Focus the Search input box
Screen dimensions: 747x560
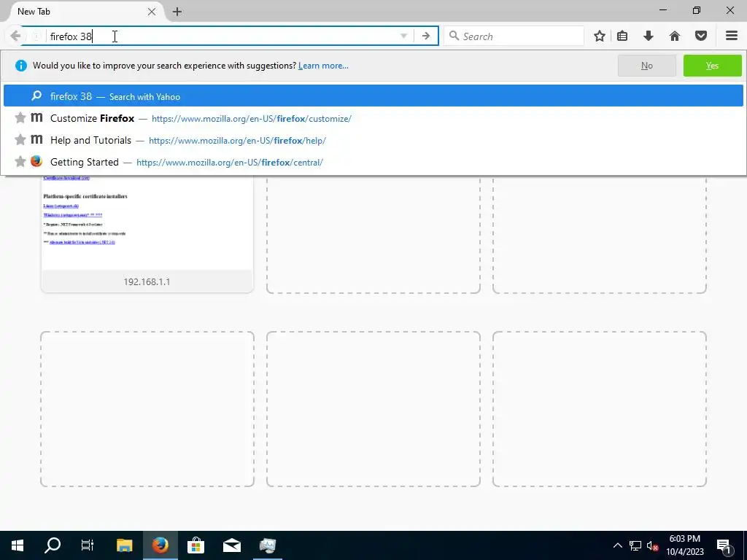[514, 36]
